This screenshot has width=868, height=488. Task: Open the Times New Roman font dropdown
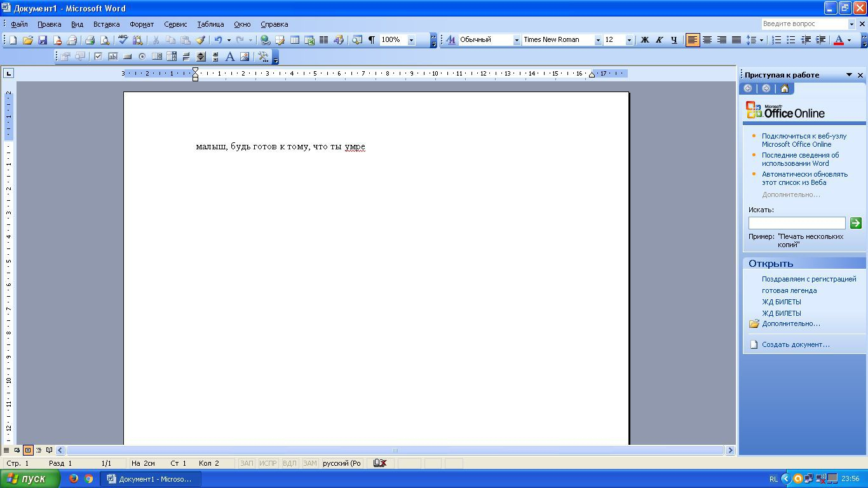[x=597, y=40]
